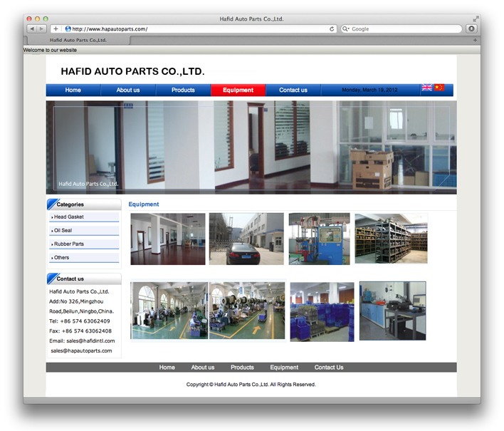
Task: Open Contact us in the blue navigation bar
Action: click(293, 90)
